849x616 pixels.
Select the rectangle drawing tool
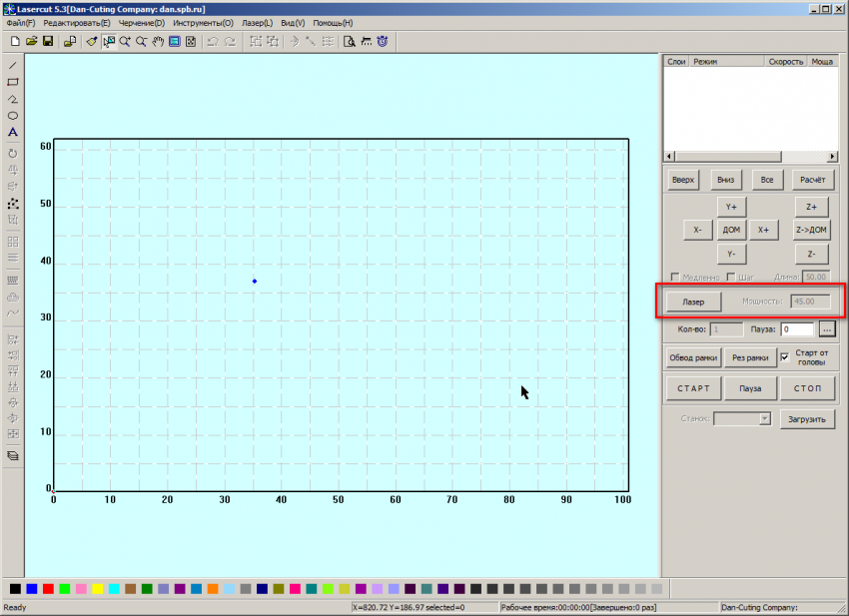pyautogui.click(x=13, y=82)
